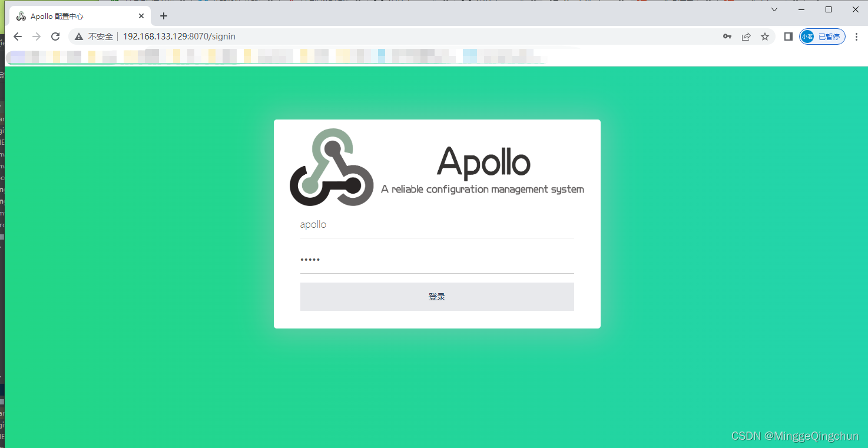Toggle the browser side panel icon
Image resolution: width=868 pixels, height=448 pixels.
click(789, 36)
